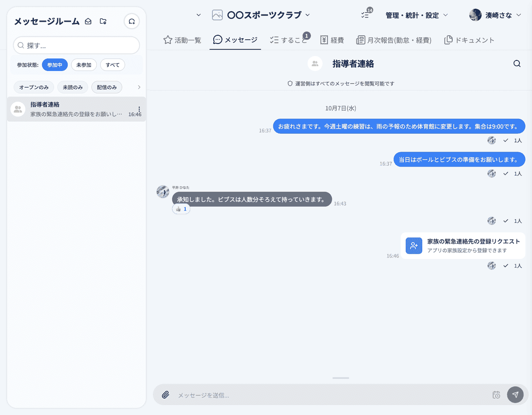Click the thumbs-up reaction with count 1
532x415 pixels.
181,209
